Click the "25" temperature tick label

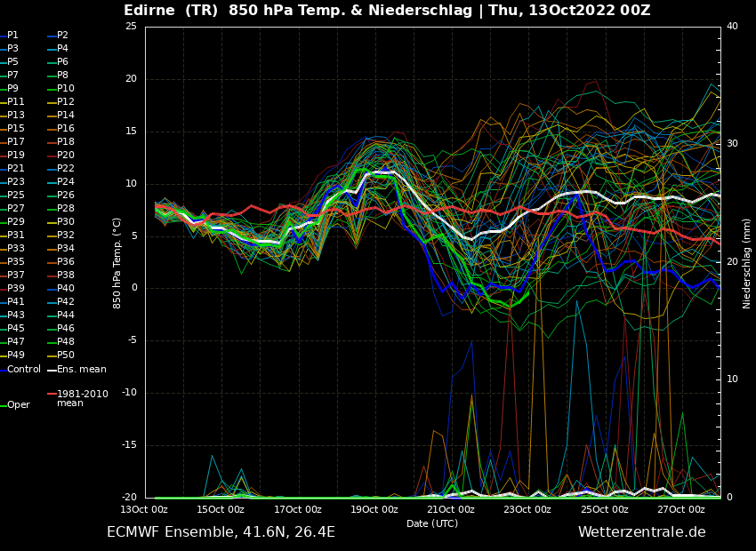[x=131, y=26]
